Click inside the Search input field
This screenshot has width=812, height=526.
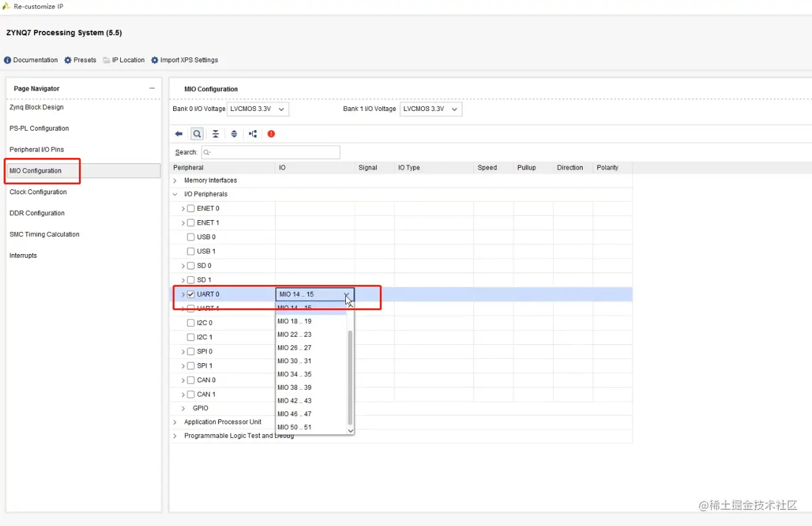click(271, 152)
